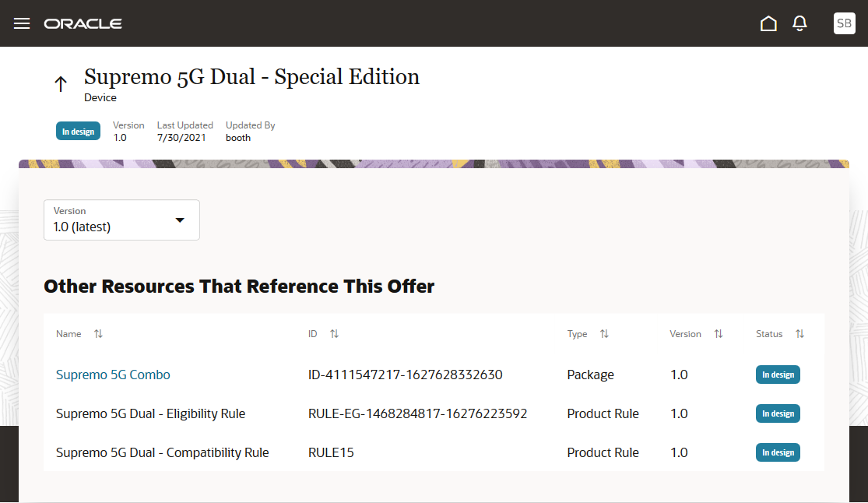This screenshot has height=503, width=868.
Task: Open the hamburger navigation menu
Action: tap(22, 23)
